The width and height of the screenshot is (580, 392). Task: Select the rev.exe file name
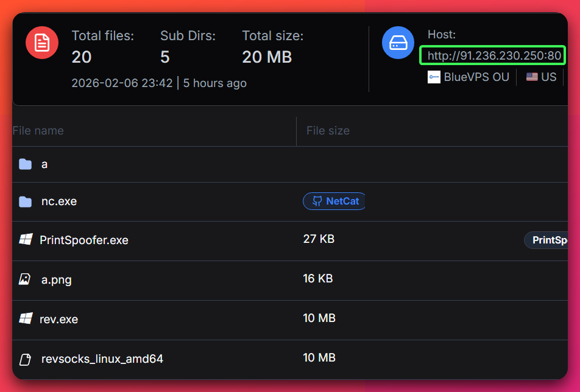59,319
